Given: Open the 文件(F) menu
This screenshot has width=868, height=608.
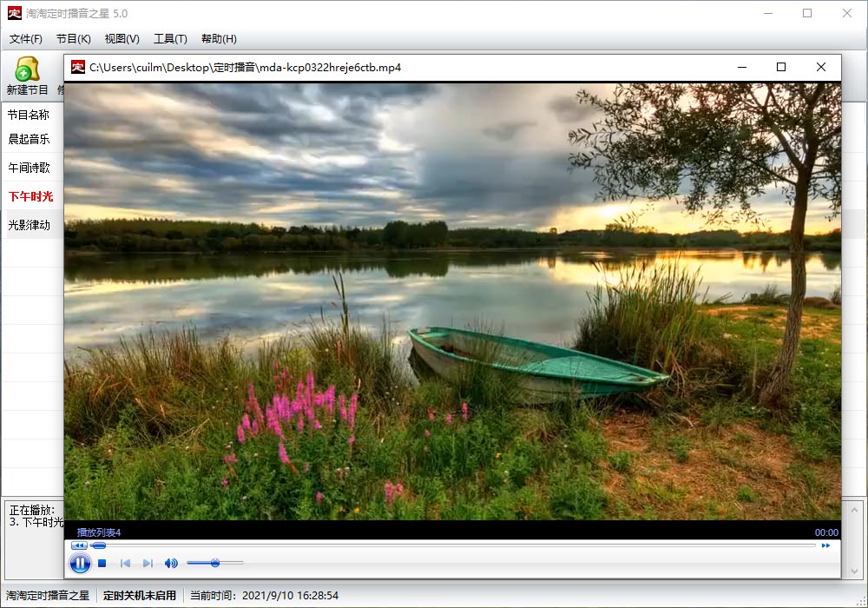Looking at the screenshot, I should (x=25, y=39).
